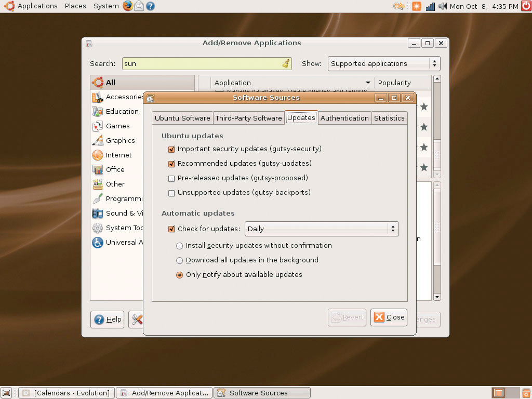
Task: Click the red power quit icon
Action: [526, 6]
